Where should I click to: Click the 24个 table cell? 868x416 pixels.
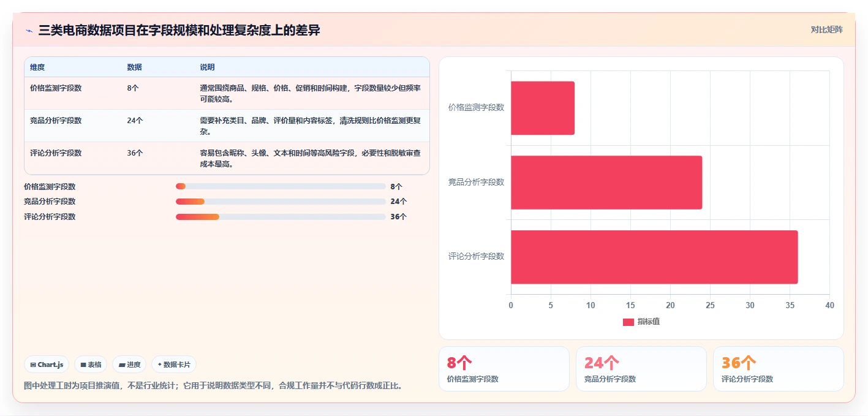[x=135, y=121]
